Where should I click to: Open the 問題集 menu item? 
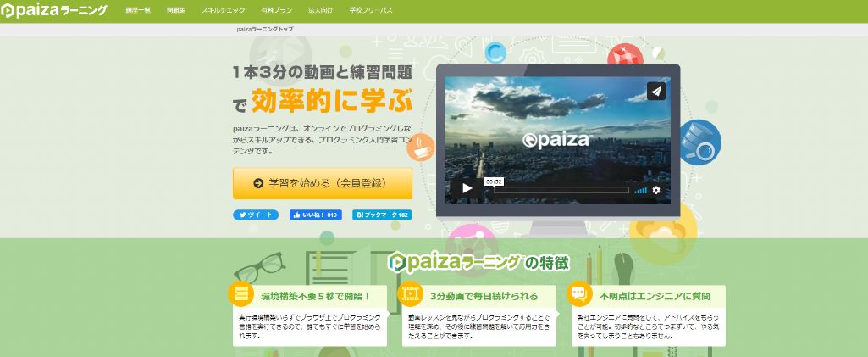175,10
